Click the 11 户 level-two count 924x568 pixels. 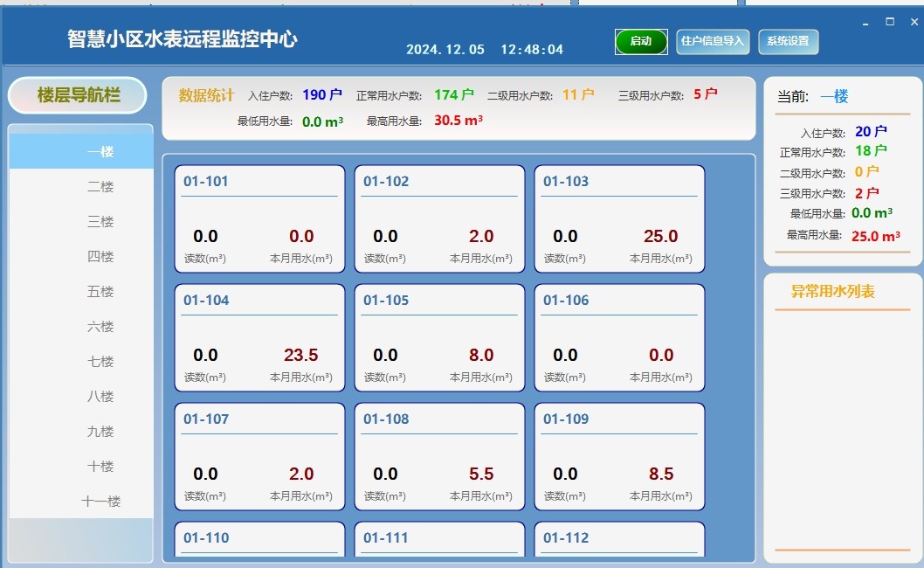pos(579,94)
